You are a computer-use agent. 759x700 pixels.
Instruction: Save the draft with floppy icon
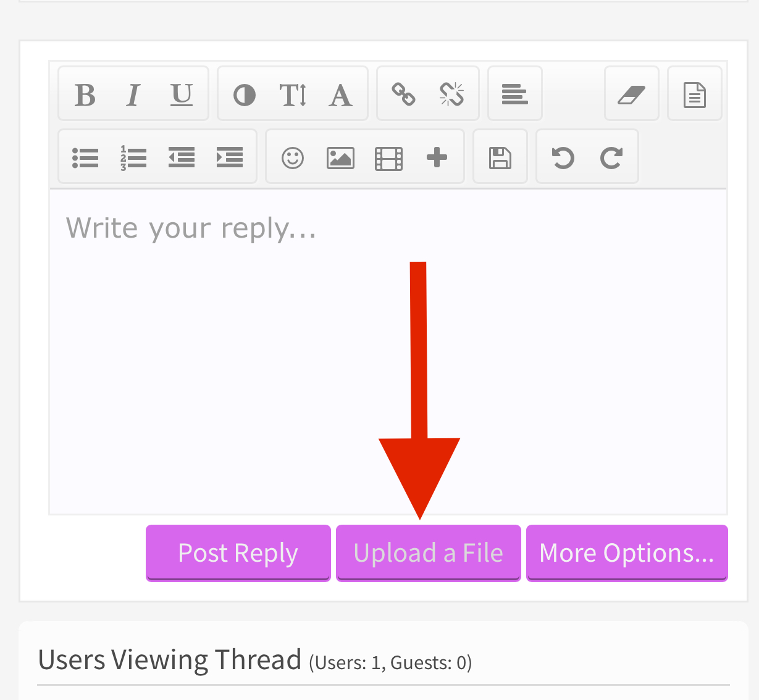pyautogui.click(x=500, y=157)
